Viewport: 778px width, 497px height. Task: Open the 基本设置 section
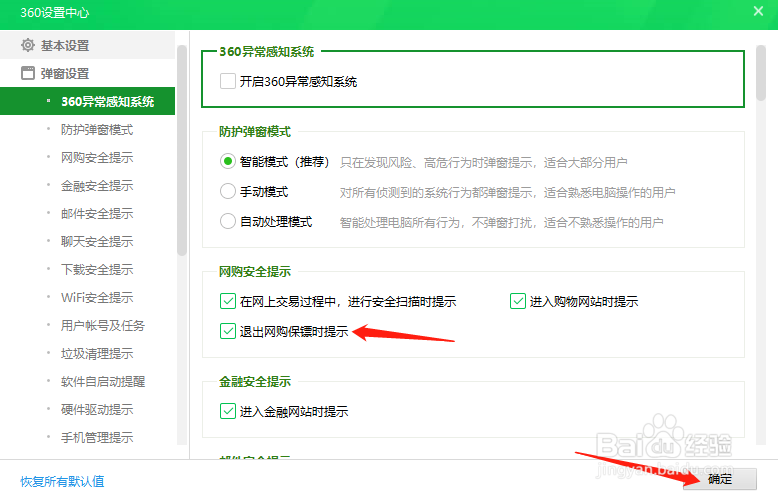click(x=87, y=45)
